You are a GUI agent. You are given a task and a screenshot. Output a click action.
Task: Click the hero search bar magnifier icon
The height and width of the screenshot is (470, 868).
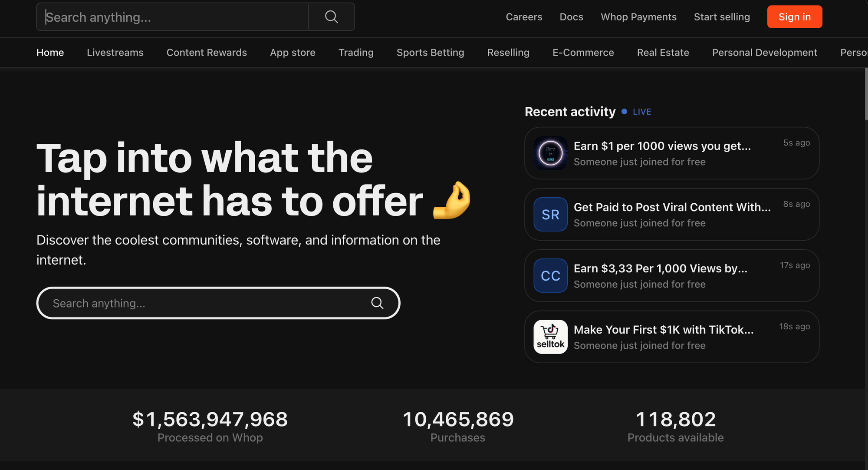(x=377, y=303)
